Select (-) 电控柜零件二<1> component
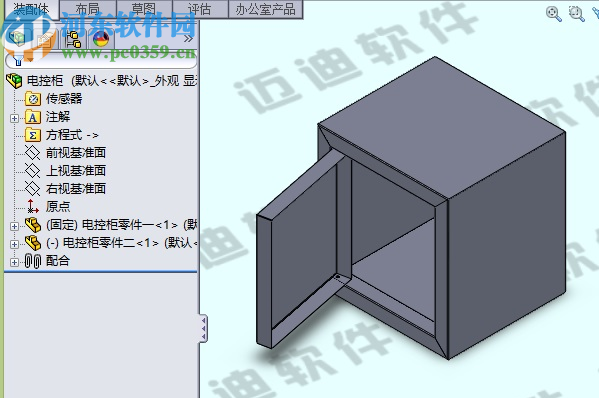 122,243
